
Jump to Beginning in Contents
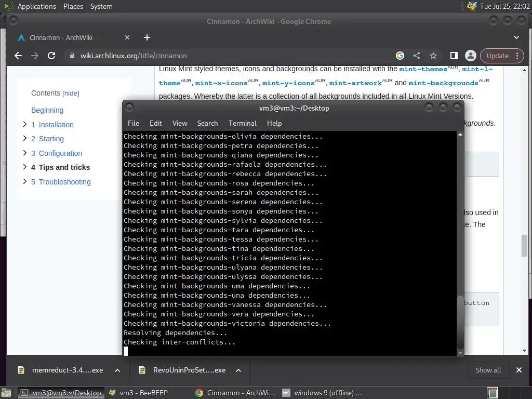pos(47,110)
